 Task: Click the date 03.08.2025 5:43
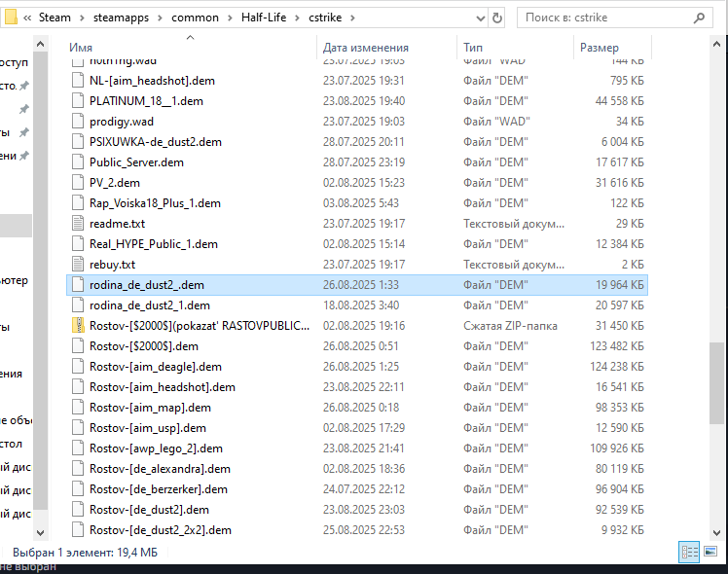(361, 203)
